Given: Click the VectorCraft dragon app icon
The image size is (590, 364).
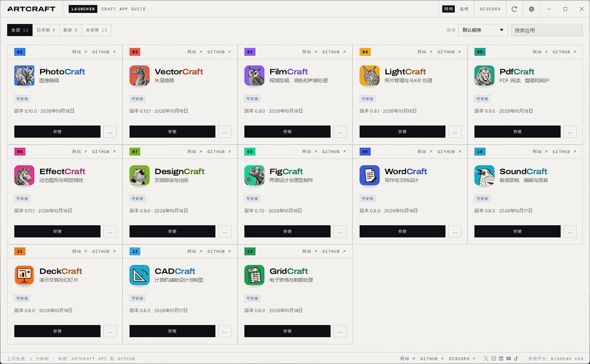Looking at the screenshot, I should click(x=140, y=75).
